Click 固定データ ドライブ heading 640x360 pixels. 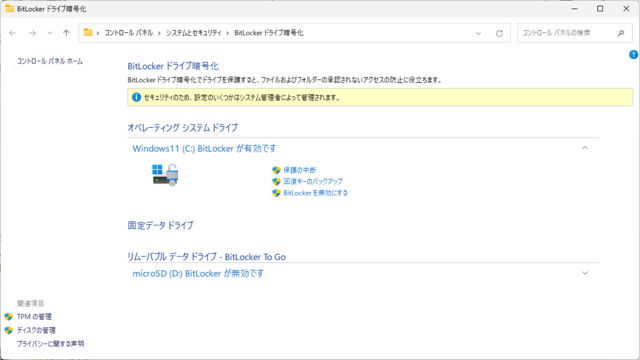[160, 225]
